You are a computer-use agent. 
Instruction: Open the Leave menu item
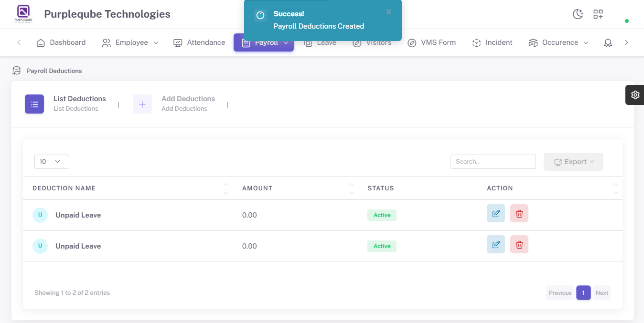[320, 42]
